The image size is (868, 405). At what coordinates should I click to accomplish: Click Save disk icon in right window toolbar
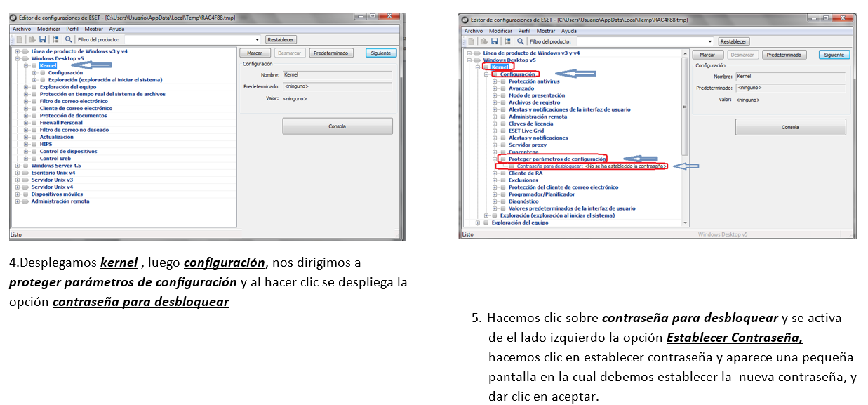click(x=495, y=41)
